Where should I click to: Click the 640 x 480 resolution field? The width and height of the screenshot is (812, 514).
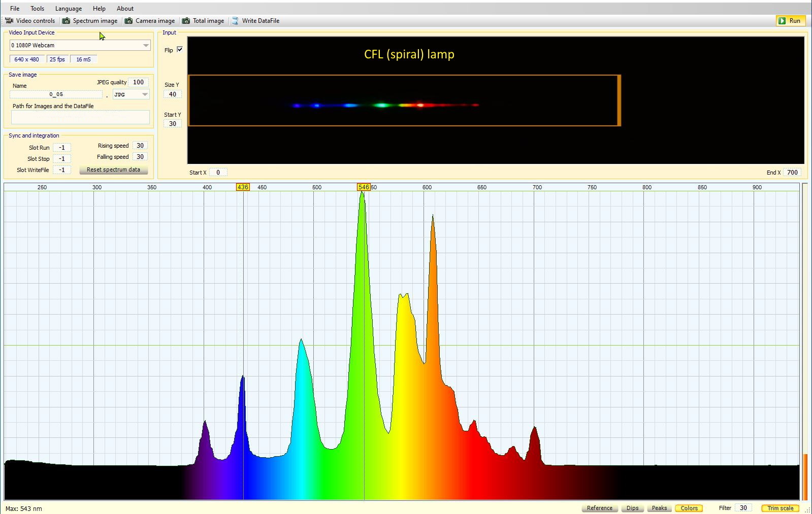pyautogui.click(x=26, y=59)
